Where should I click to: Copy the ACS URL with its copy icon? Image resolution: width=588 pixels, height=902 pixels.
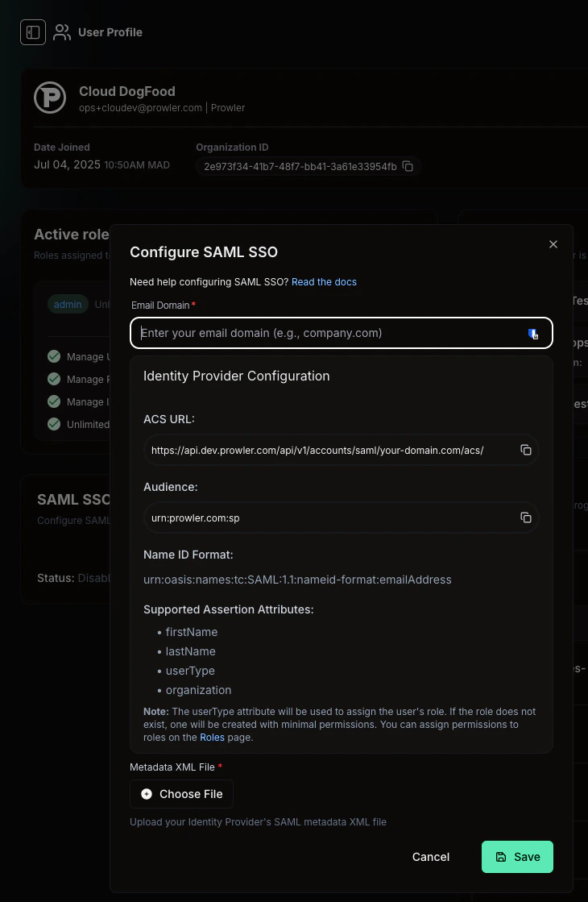(526, 450)
